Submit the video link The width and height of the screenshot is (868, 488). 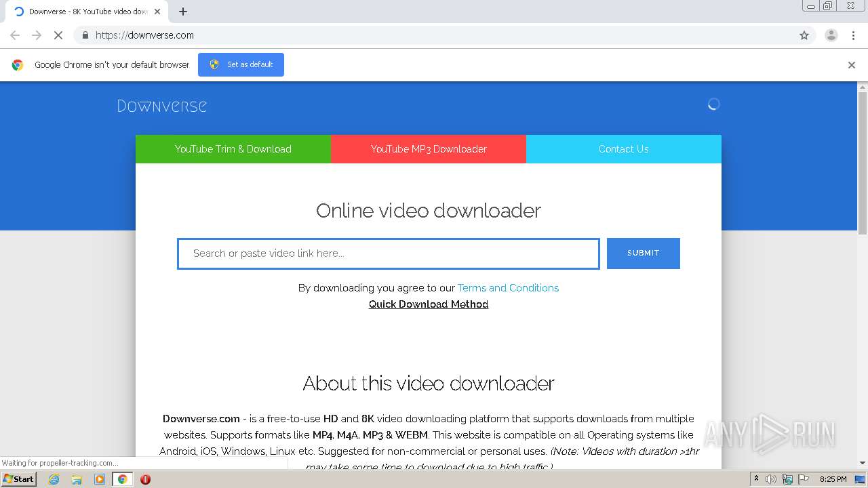click(x=644, y=253)
